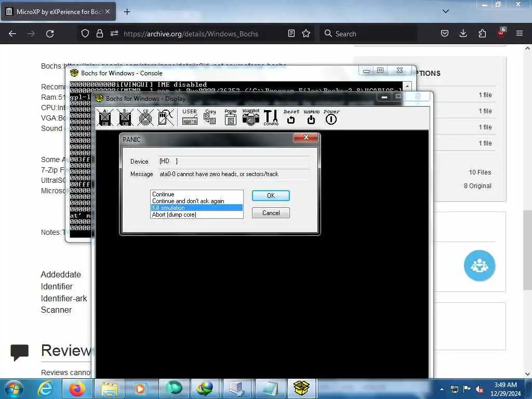Image resolution: width=532 pixels, height=399 pixels.
Task: Click the USER keyboard icon in Bochs toolbar
Action: pyautogui.click(x=190, y=117)
